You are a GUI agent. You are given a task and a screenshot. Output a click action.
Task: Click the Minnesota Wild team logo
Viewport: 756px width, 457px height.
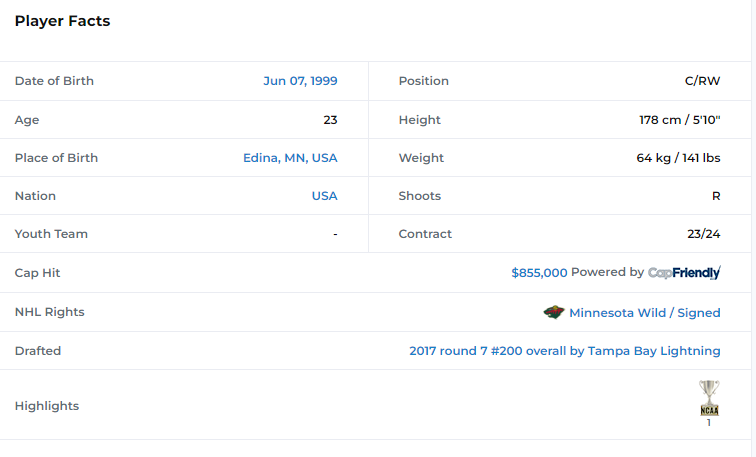click(554, 312)
